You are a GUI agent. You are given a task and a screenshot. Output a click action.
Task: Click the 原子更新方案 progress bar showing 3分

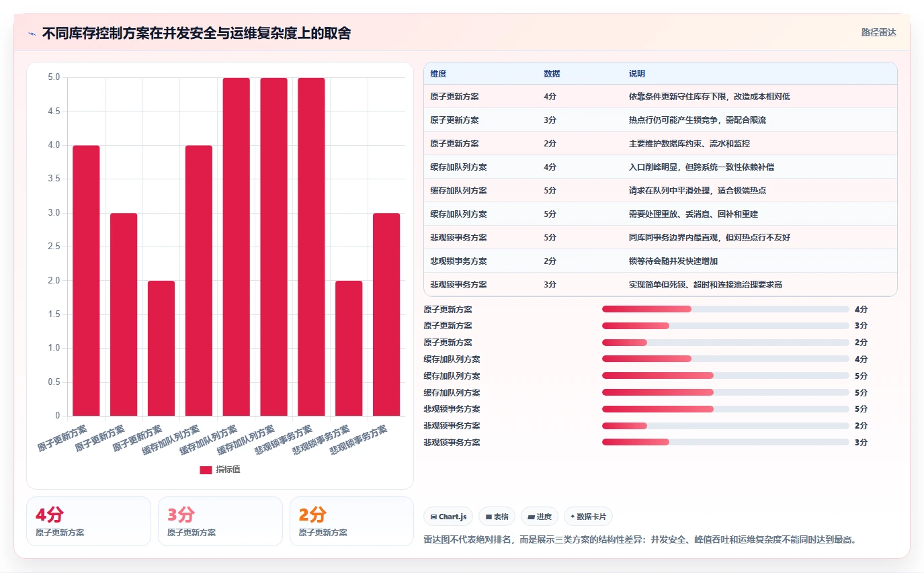(x=726, y=326)
